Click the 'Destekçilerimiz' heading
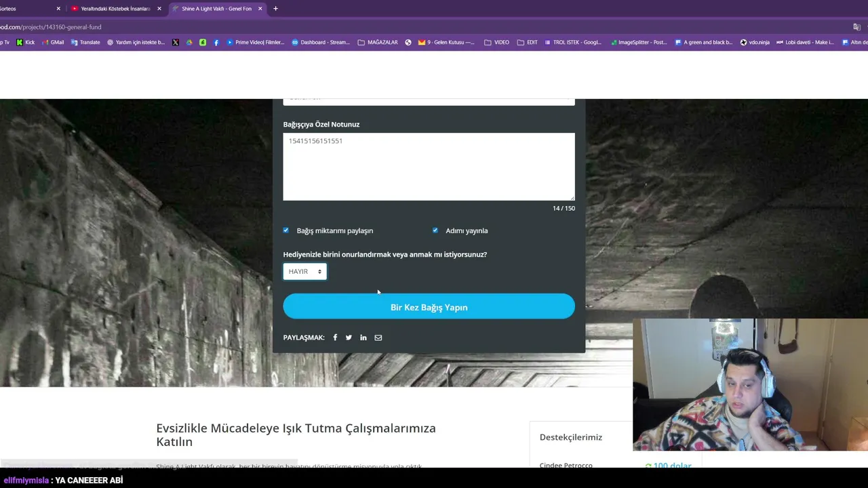The width and height of the screenshot is (868, 488). point(571,437)
